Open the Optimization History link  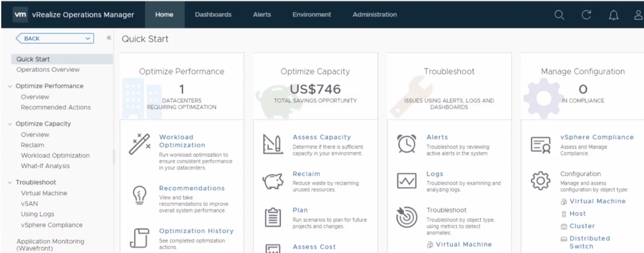(x=197, y=231)
